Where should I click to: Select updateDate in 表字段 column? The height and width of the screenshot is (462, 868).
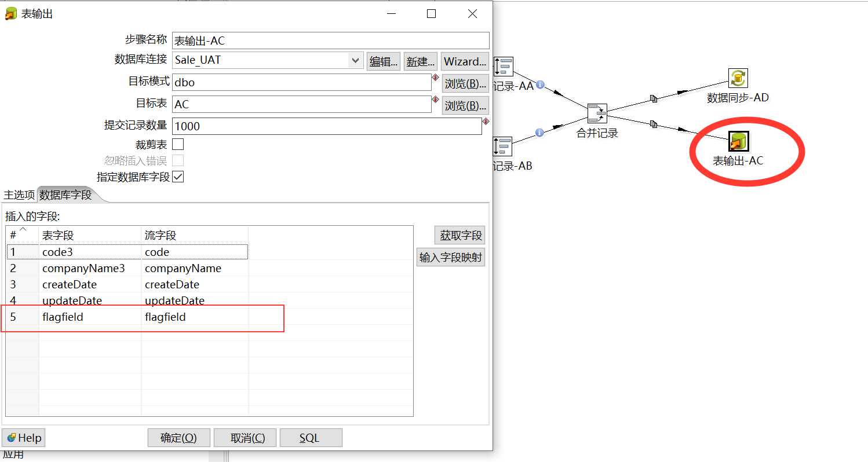[x=90, y=300]
